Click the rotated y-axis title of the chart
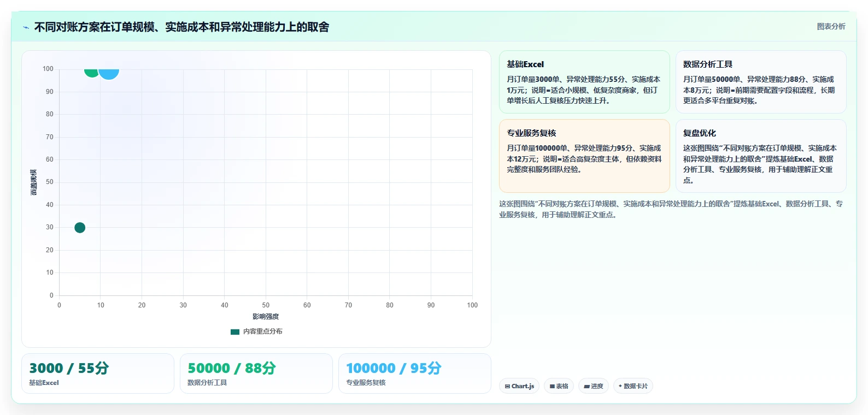868x415 pixels. point(34,182)
